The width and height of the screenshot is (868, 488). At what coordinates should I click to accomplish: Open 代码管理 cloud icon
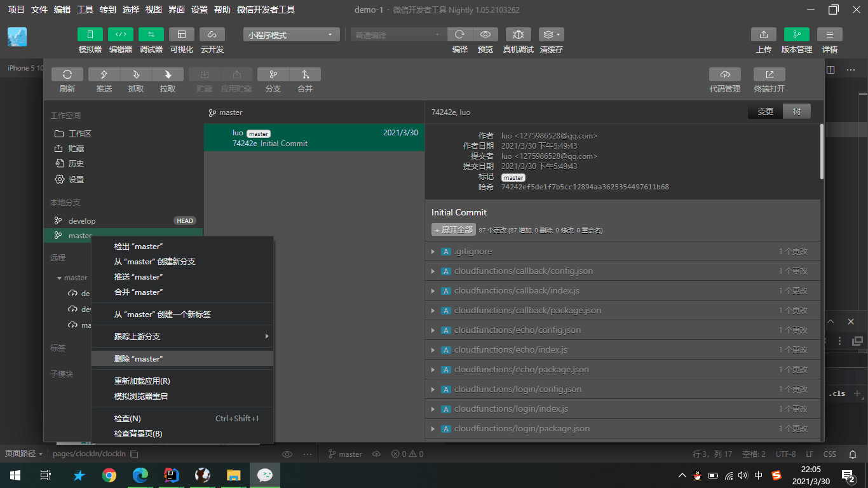pyautogui.click(x=725, y=74)
